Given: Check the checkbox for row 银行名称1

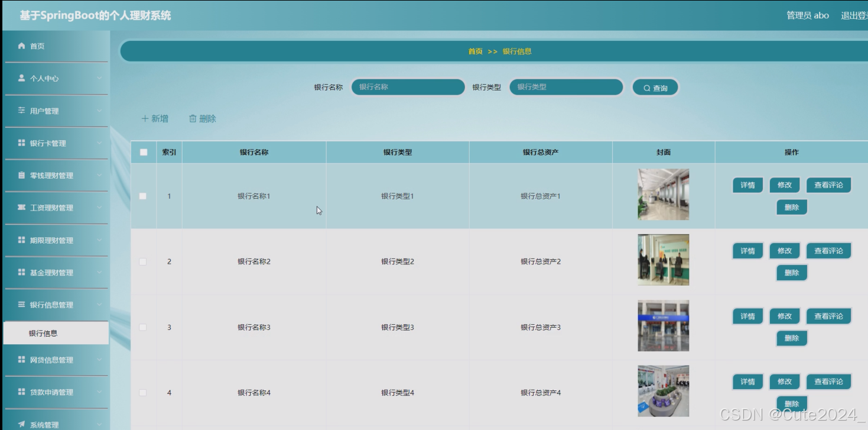Looking at the screenshot, I should pos(143,196).
